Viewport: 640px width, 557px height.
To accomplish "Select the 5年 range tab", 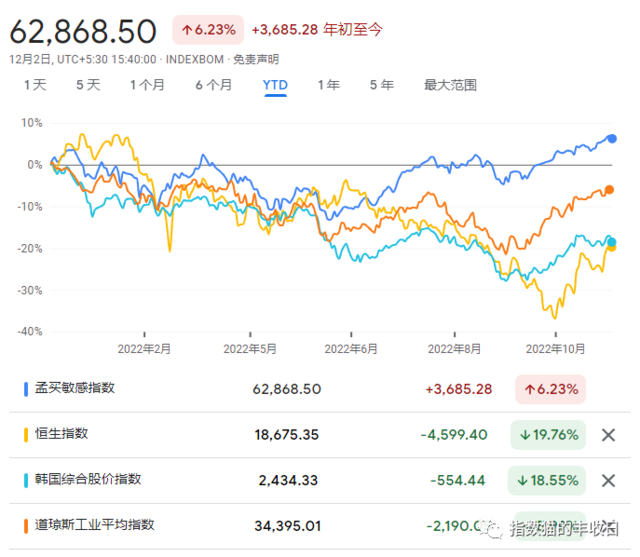I will [x=382, y=85].
